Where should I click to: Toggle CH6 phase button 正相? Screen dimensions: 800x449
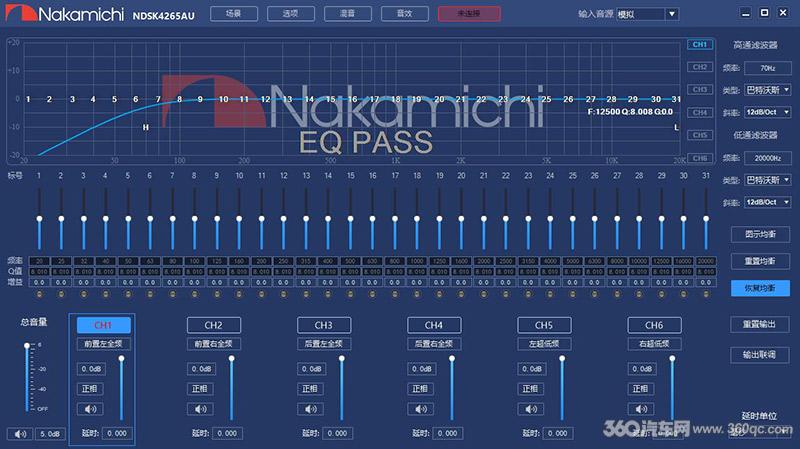[x=641, y=389]
